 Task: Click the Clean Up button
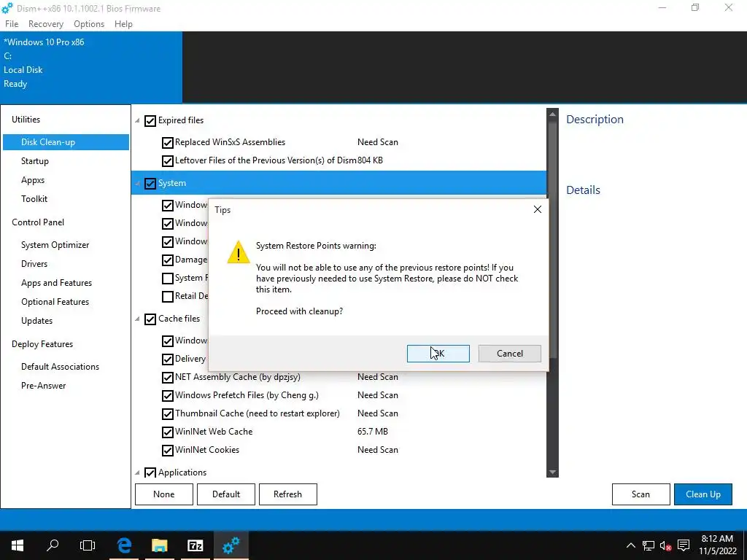coord(703,494)
